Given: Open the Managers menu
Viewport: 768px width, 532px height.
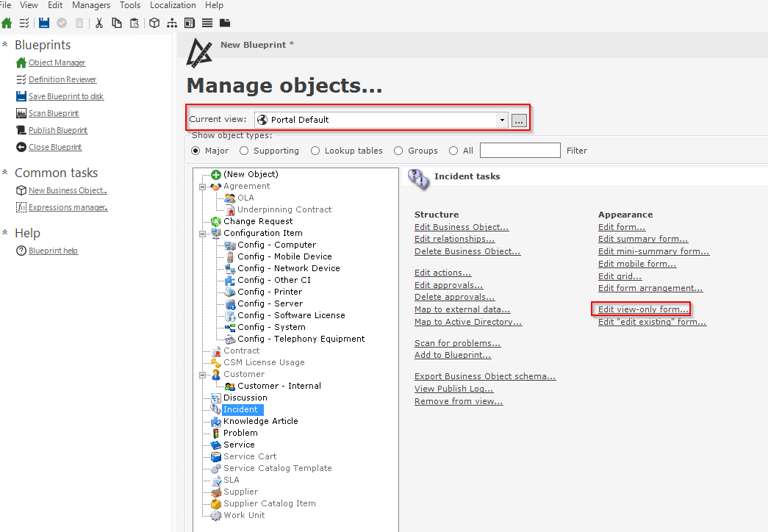Looking at the screenshot, I should [91, 5].
